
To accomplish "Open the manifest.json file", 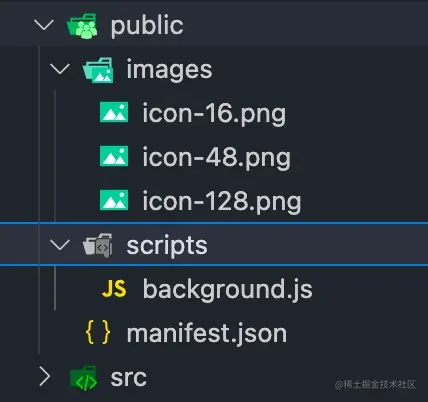I will click(207, 333).
